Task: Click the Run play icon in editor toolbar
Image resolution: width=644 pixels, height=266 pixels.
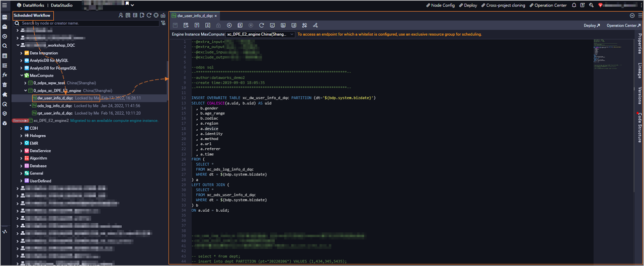Action: 229,25
